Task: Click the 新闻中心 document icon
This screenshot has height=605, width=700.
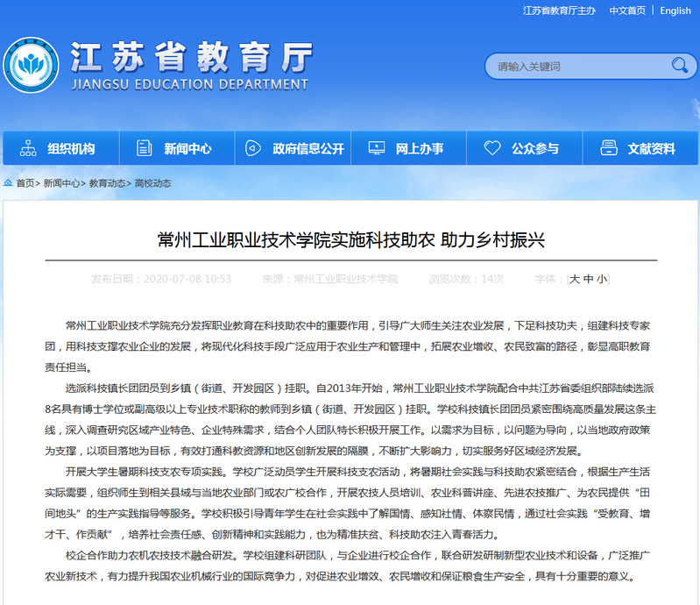Action: (144, 148)
